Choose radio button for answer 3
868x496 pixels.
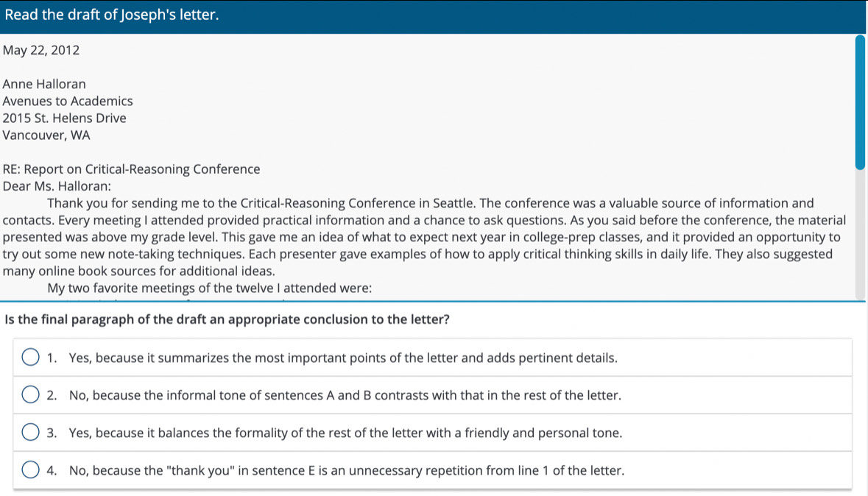31,433
